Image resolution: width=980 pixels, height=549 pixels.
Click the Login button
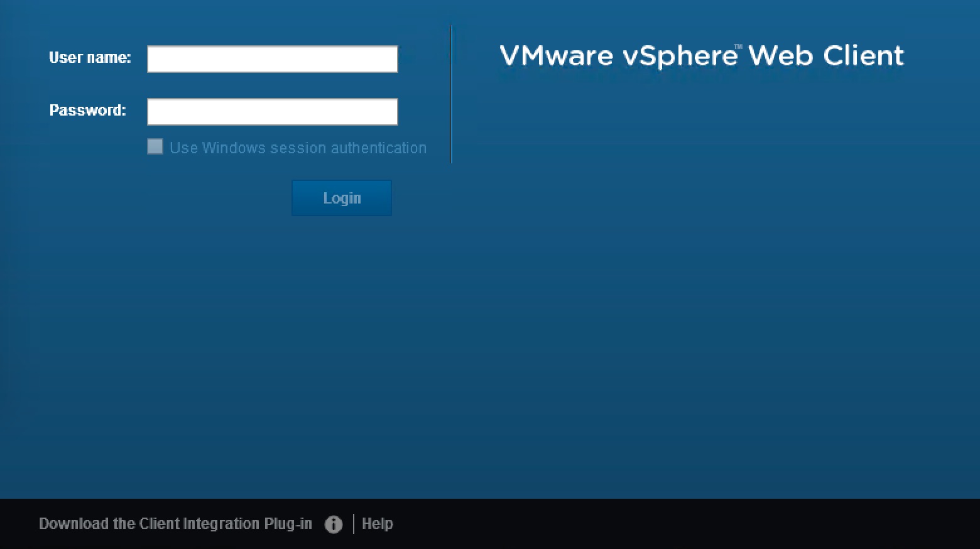(x=342, y=198)
